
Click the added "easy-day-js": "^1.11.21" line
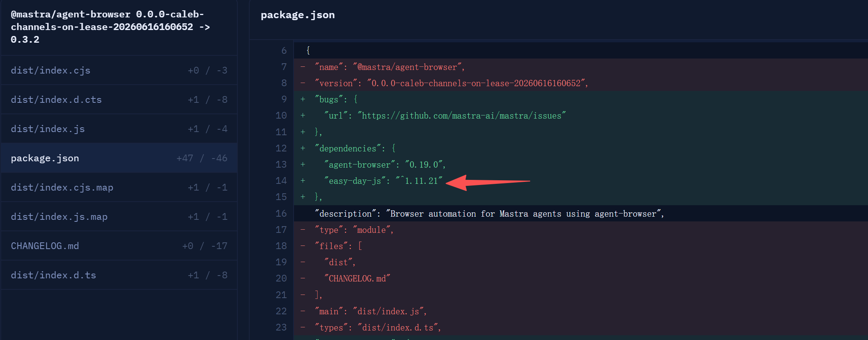(x=581, y=181)
